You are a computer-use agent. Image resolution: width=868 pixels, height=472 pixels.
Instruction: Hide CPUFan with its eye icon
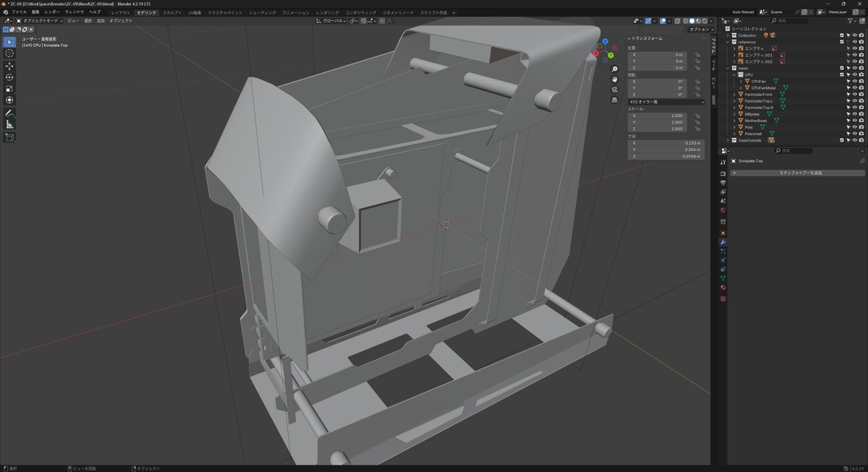click(854, 81)
